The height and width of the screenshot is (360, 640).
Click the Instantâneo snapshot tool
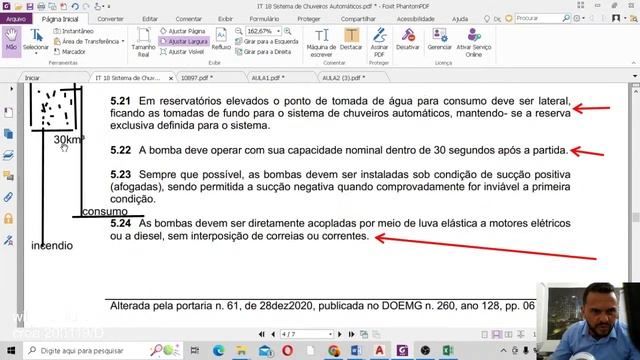73,31
